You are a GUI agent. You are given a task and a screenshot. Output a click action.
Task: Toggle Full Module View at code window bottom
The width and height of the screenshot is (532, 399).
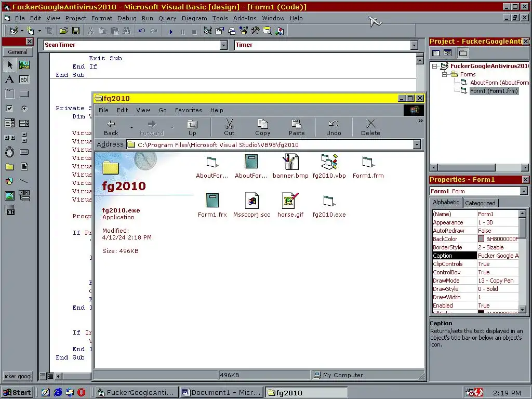50,376
